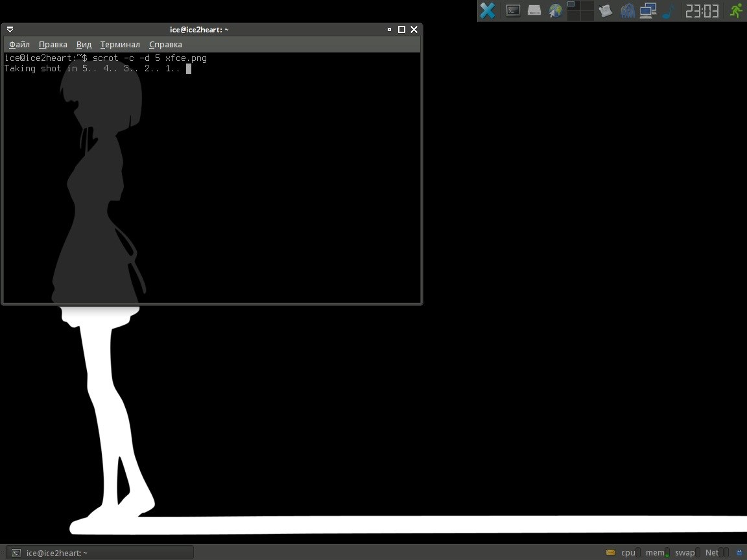The image size is (747, 560).
Task: Open the notes clipboard panel icon
Action: click(x=606, y=10)
